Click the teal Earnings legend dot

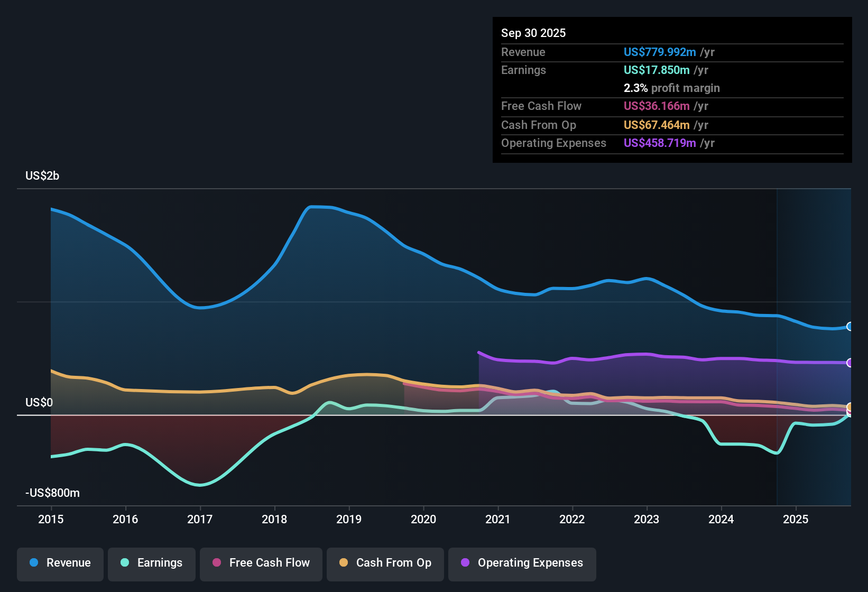coord(125,563)
